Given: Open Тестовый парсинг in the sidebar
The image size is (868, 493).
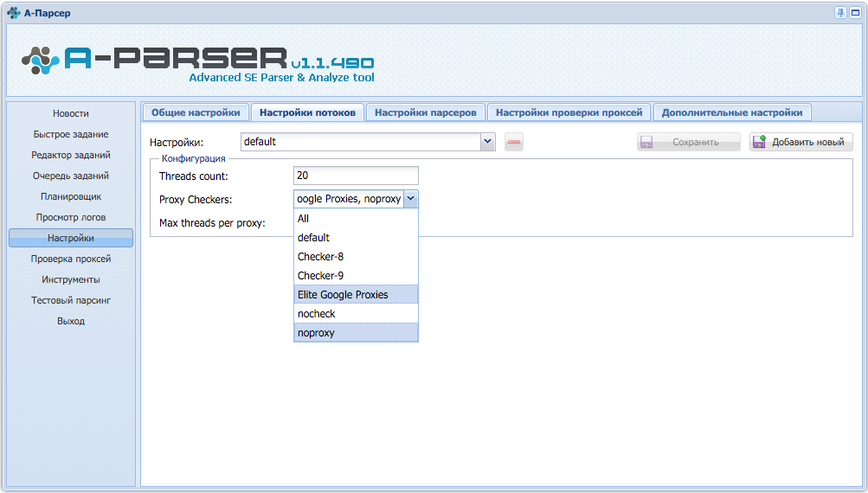Looking at the screenshot, I should click(71, 300).
